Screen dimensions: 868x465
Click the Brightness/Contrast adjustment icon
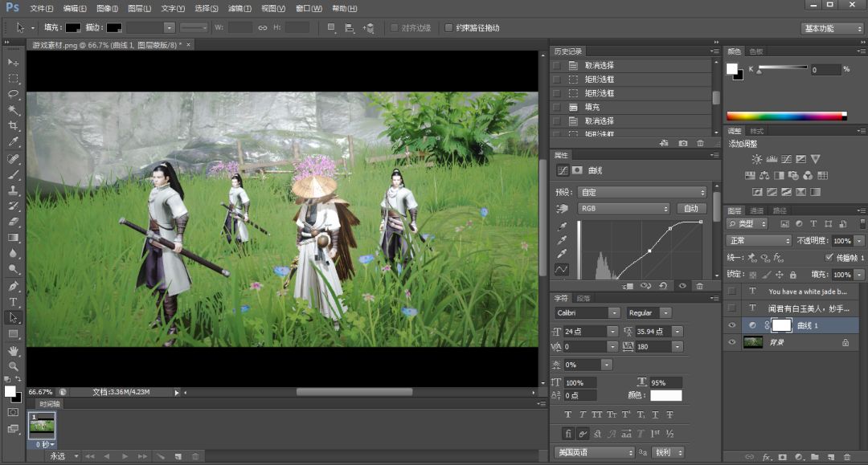(x=757, y=159)
